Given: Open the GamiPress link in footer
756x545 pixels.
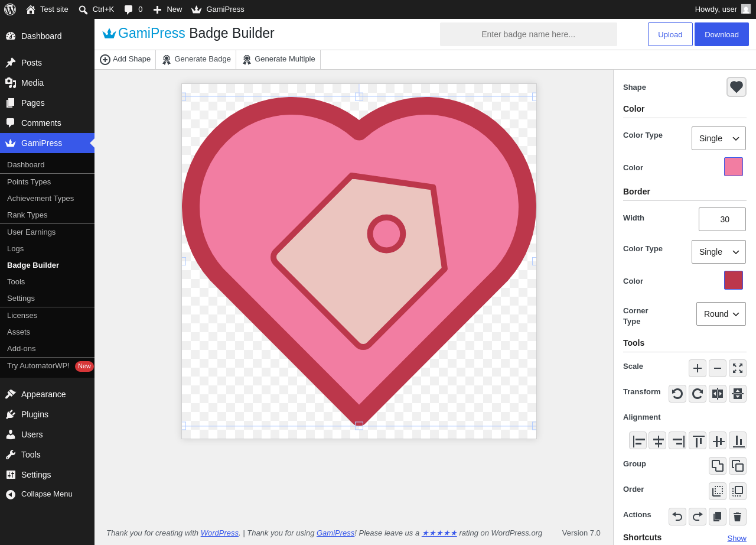Looking at the screenshot, I should (335, 533).
